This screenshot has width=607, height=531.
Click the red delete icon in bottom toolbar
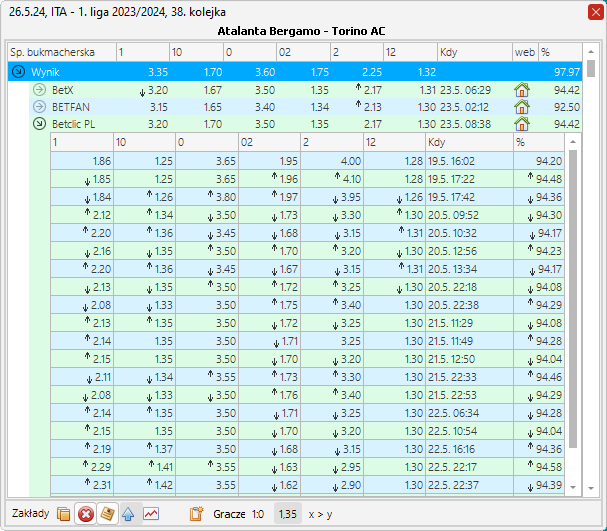coord(86,514)
